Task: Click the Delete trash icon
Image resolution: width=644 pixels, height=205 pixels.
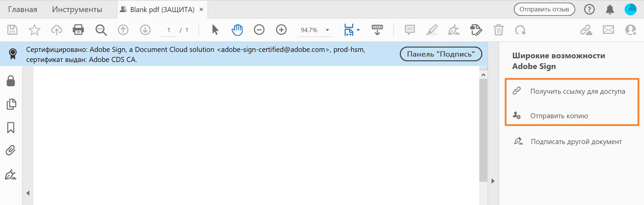Action: coord(498,30)
